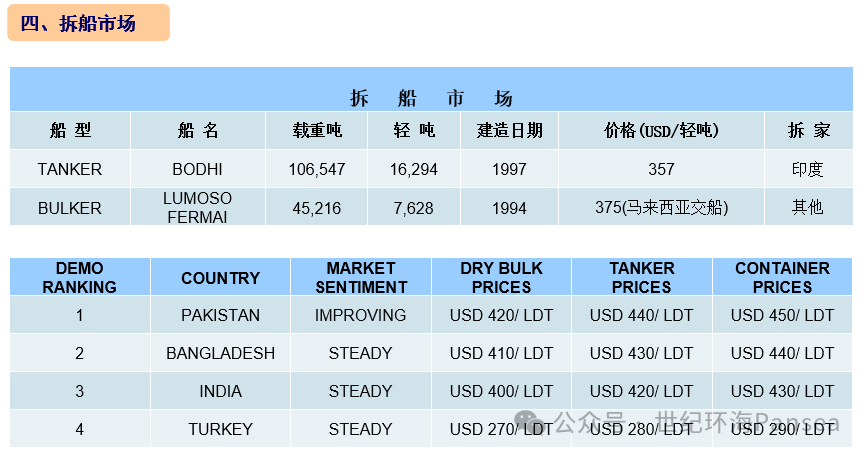The width and height of the screenshot is (868, 457).
Task: Click the LUMOSO FERMAI ship name cell
Action: pyautogui.click(x=197, y=207)
